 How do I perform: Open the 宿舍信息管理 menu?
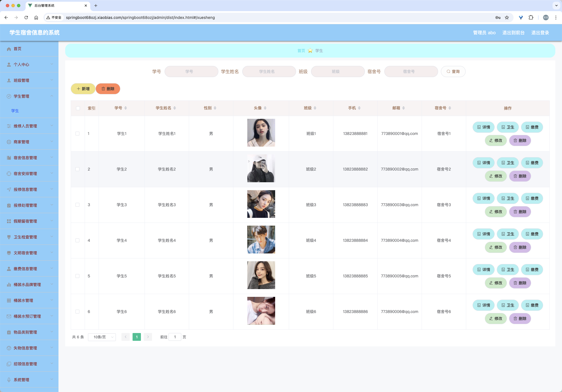[29, 158]
